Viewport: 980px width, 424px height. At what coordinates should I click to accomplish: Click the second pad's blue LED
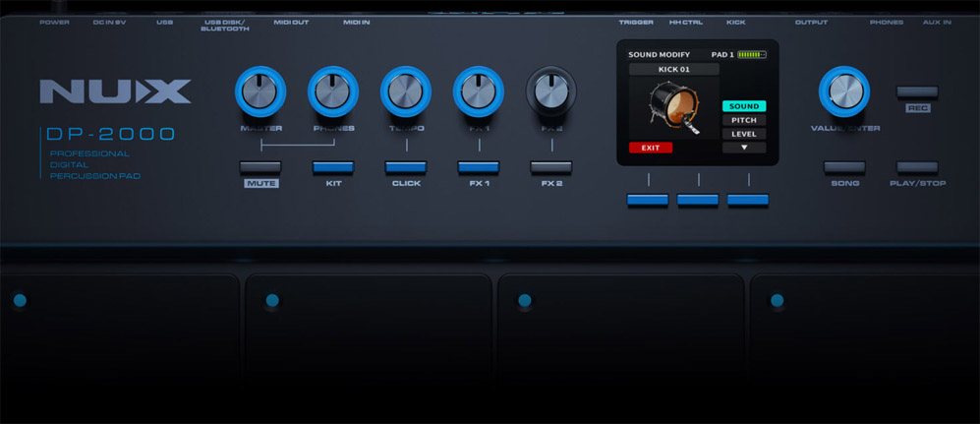[272, 300]
